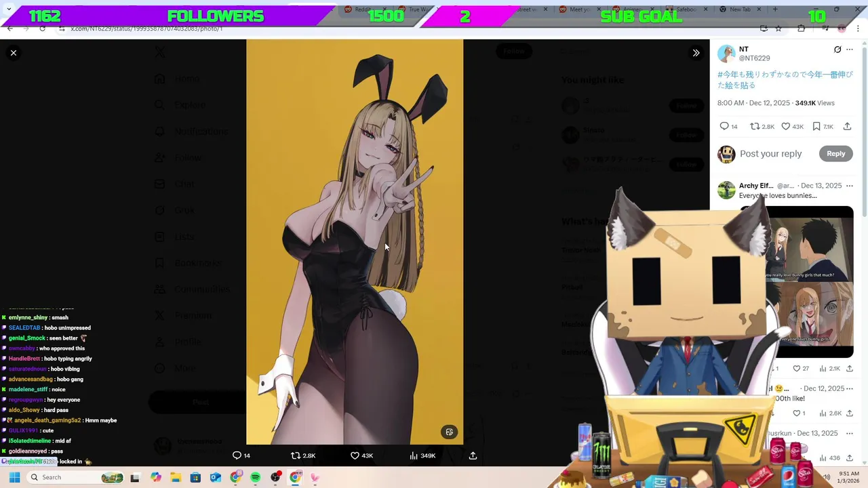The height and width of the screenshot is (488, 868).
Task: Open a new browser tab with plus button
Action: point(775,9)
